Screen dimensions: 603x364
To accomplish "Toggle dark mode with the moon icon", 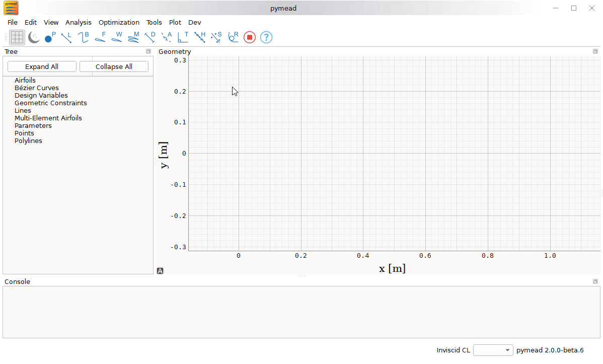I will pos(33,37).
